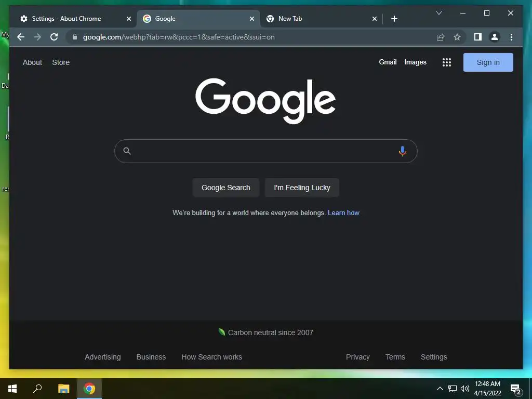Show hidden system tray icons
The height and width of the screenshot is (399, 532).
440,389
